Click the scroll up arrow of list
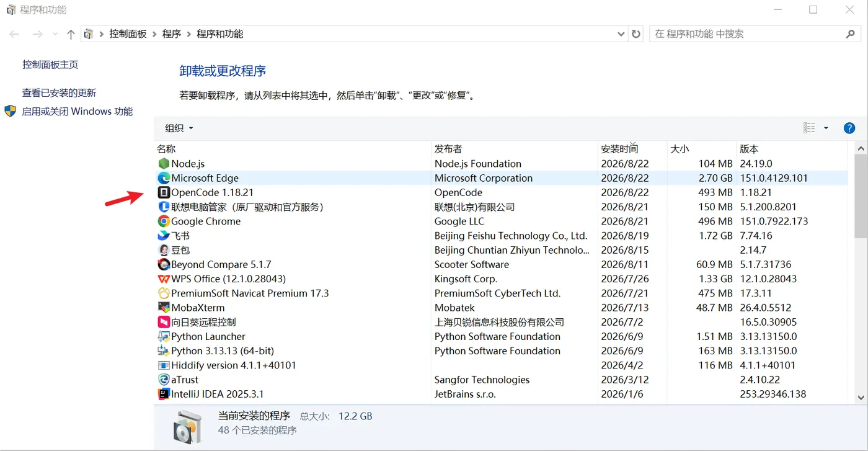This screenshot has width=868, height=451. (861, 149)
